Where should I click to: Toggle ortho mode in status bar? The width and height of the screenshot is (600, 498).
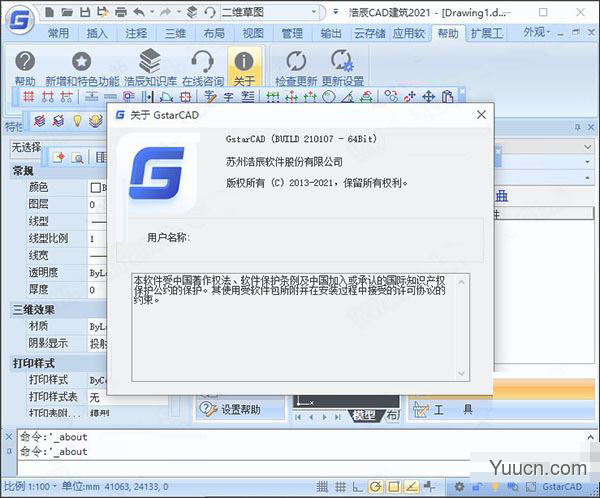pos(357,487)
